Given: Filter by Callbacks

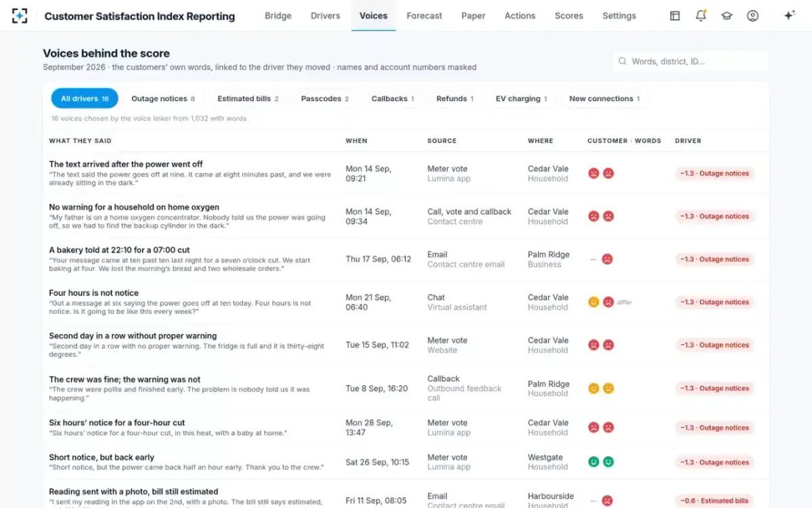Looking at the screenshot, I should [x=392, y=98].
